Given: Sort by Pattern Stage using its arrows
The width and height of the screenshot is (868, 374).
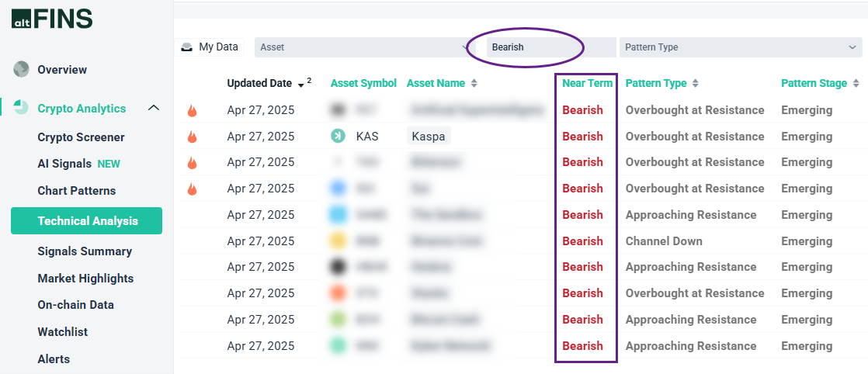Looking at the screenshot, I should pos(856,84).
